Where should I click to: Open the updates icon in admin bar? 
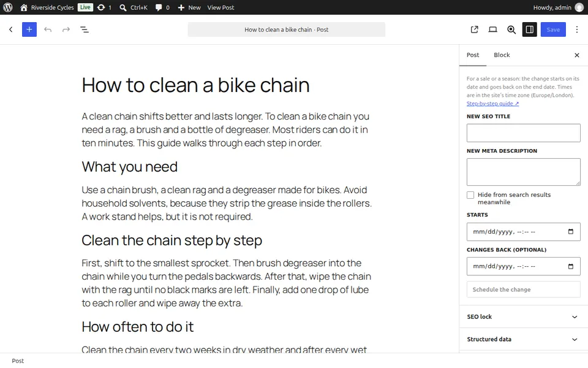click(x=104, y=7)
